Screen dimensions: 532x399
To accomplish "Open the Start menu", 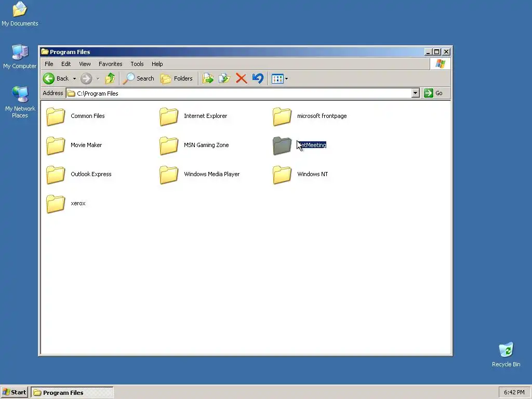I will [x=14, y=392].
